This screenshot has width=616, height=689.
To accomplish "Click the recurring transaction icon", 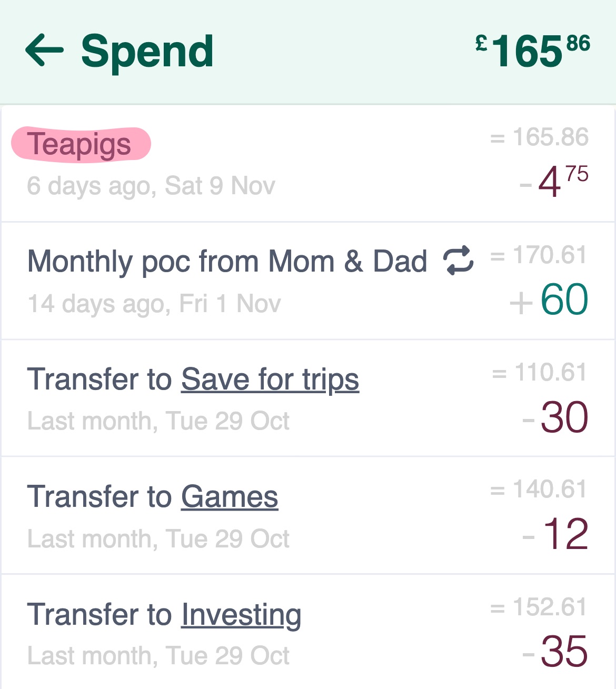I will [x=458, y=261].
